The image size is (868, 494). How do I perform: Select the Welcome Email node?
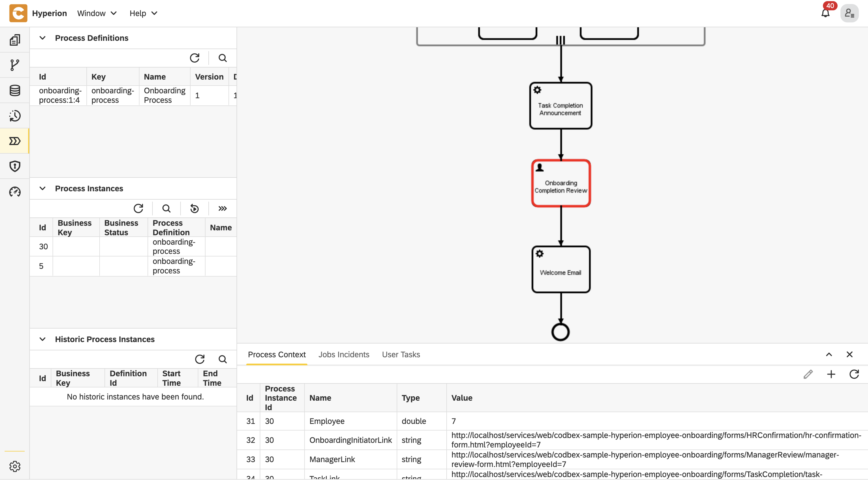coord(561,269)
